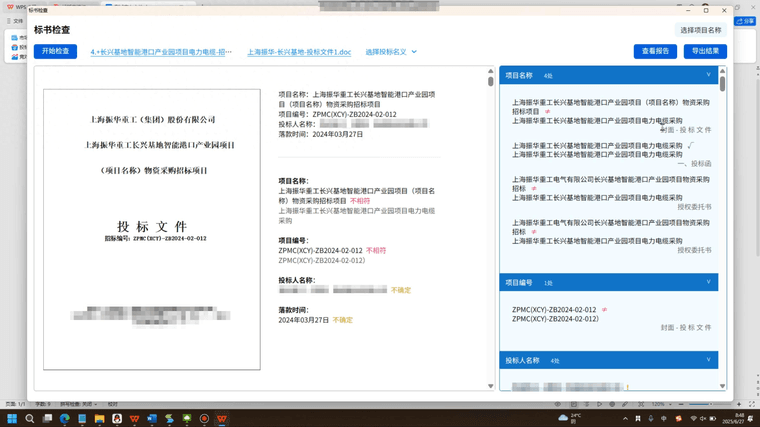760x427 pixels.
Task: Open the volume tray icon
Action: tap(703, 419)
